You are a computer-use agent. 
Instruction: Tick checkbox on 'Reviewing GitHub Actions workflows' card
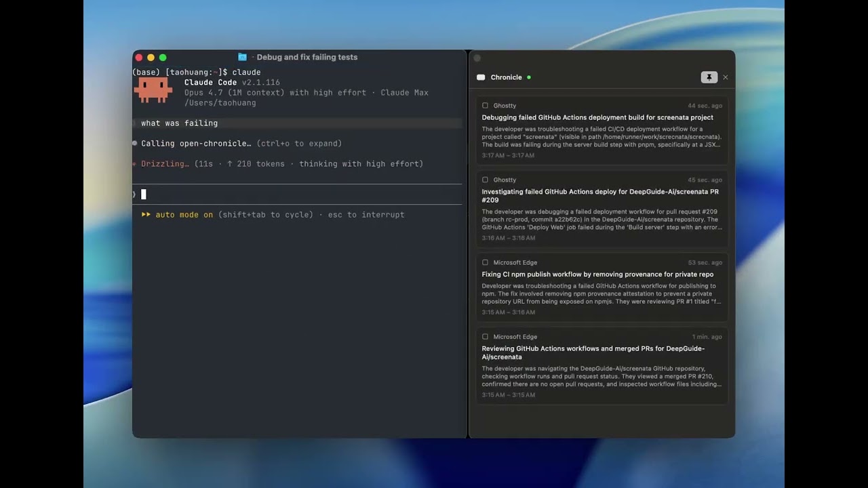[485, 337]
